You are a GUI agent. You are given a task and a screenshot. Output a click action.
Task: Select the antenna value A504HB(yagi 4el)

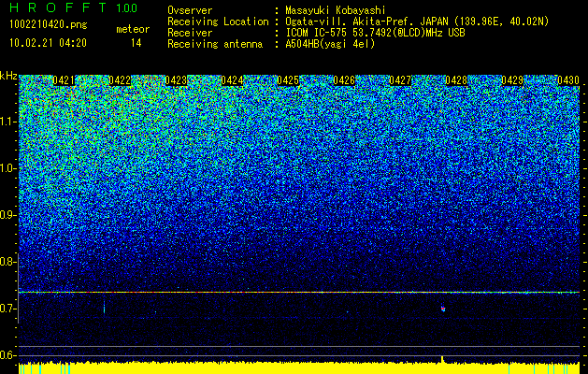(330, 44)
